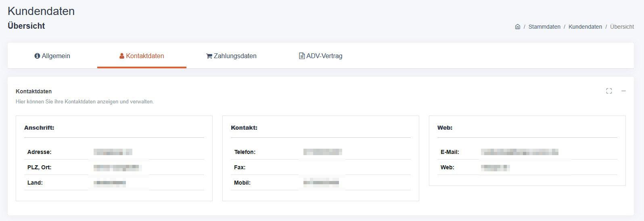Viewport: 644px width, 221px height.
Task: Select the PLZ, Ort value
Action: coord(116,167)
